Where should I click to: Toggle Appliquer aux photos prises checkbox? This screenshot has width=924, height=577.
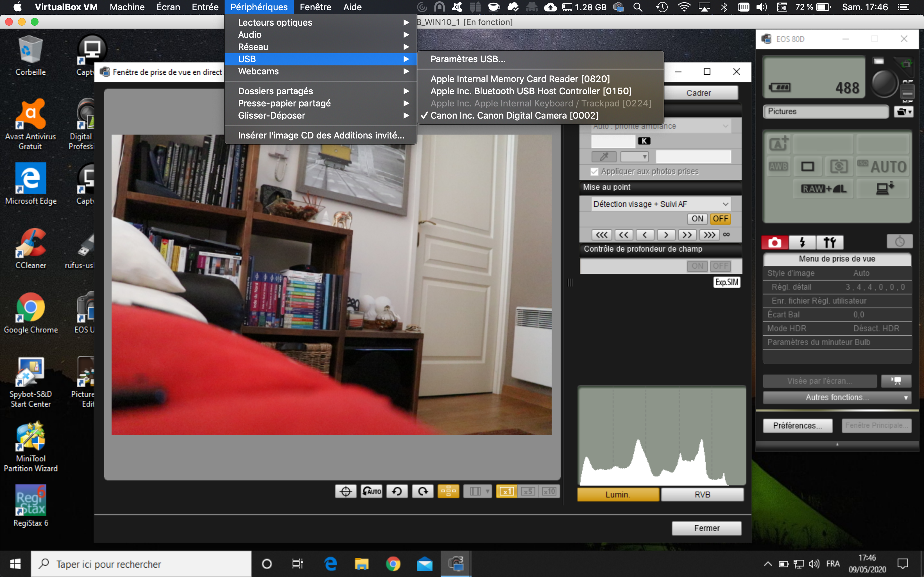[594, 172]
